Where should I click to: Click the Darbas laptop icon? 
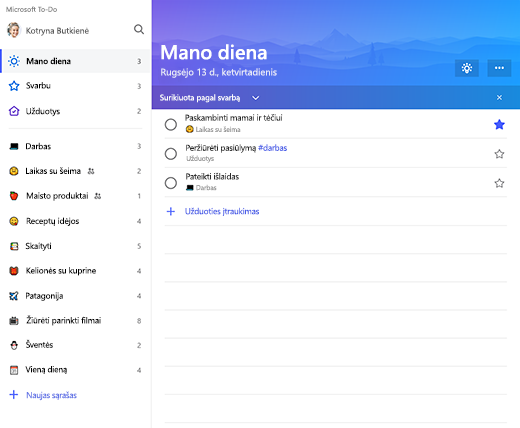click(x=14, y=146)
